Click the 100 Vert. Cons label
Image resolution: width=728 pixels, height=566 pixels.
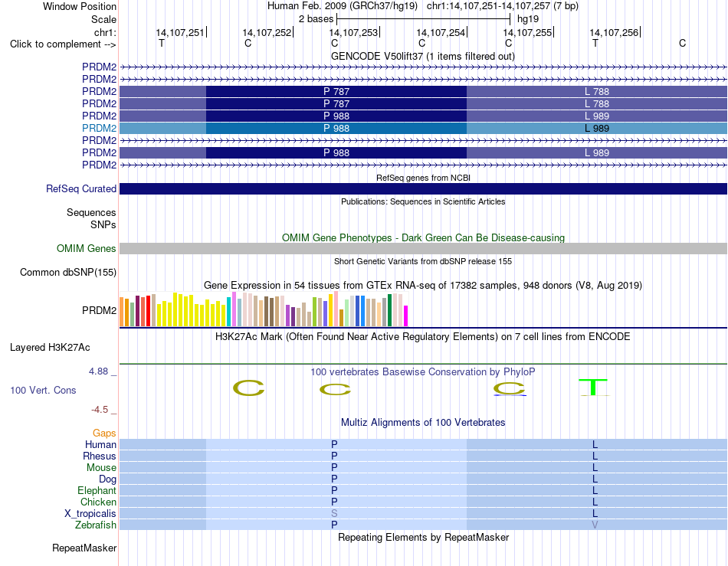(43, 390)
